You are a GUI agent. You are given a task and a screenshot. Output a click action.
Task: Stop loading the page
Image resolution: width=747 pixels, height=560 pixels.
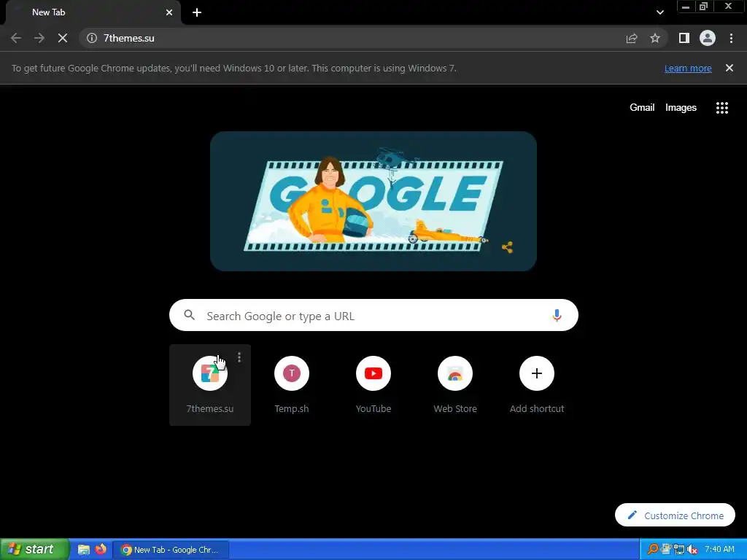click(63, 38)
